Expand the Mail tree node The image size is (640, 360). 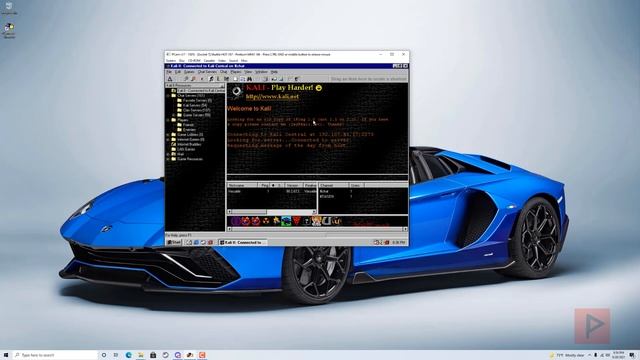tap(168, 154)
